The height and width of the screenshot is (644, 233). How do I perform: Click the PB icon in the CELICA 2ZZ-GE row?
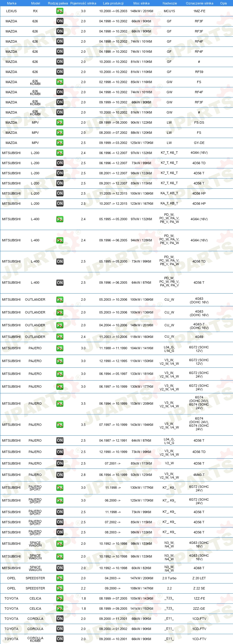coord(60,609)
